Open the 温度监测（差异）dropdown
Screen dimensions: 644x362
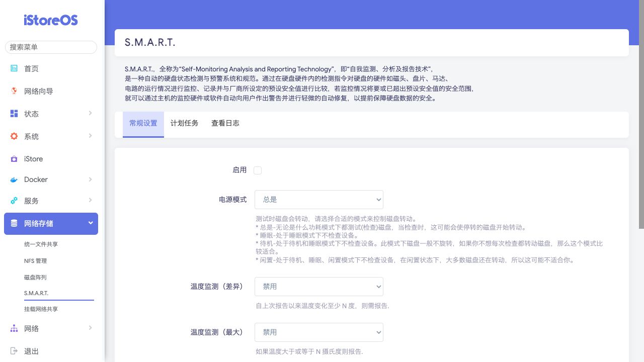[x=318, y=287]
